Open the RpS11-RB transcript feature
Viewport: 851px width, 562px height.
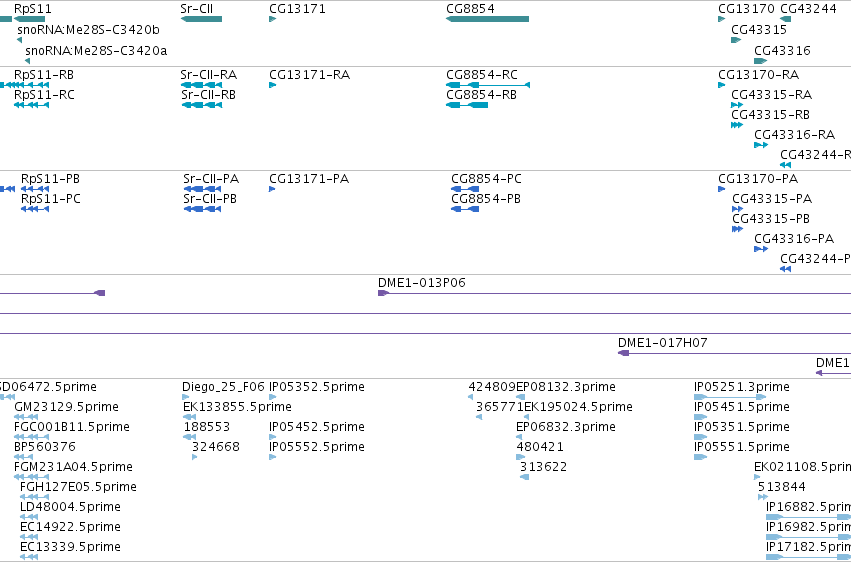[24, 85]
